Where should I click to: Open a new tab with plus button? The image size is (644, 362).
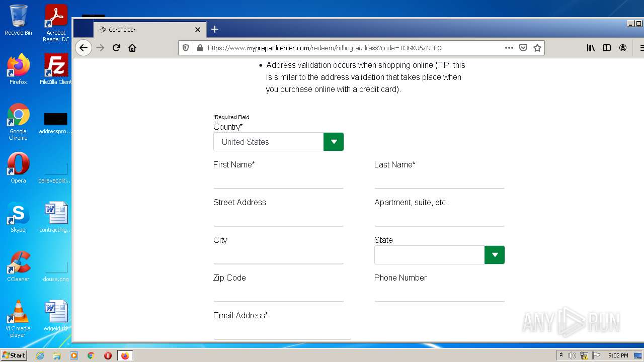pos(215,29)
